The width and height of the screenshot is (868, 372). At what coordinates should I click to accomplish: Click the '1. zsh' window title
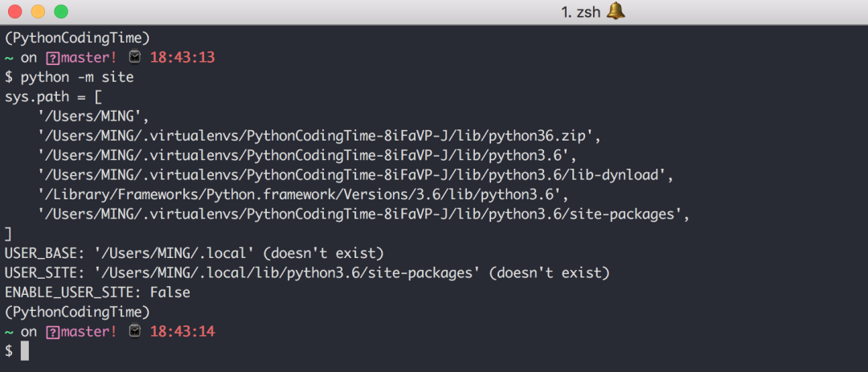pyautogui.click(x=580, y=12)
